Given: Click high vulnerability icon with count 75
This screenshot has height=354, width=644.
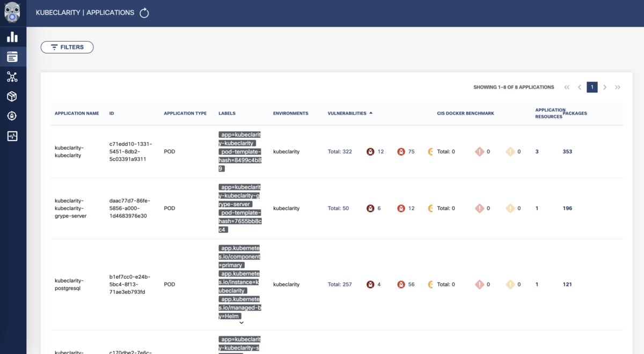Looking at the screenshot, I should 401,152.
